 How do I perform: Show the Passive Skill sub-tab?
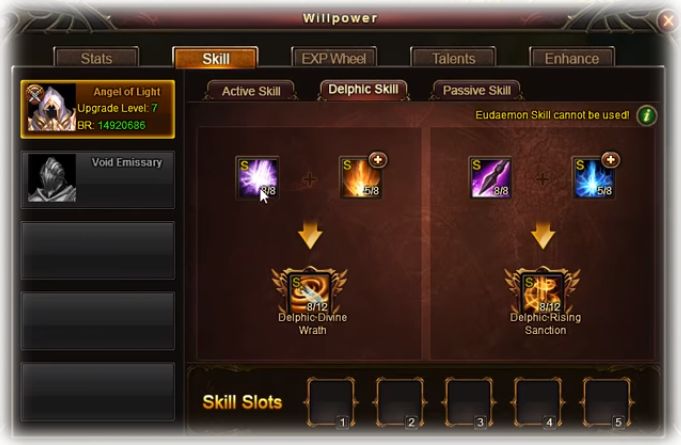[x=476, y=90]
